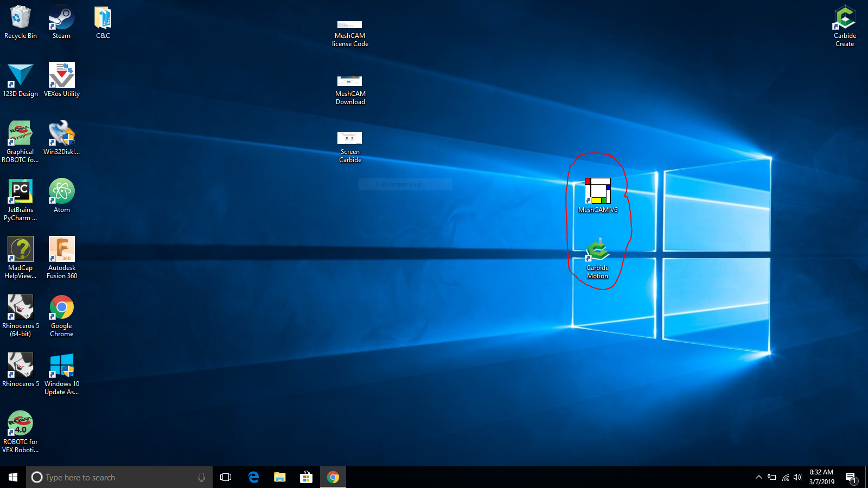Viewport: 868px width, 488px height.
Task: Select the Atom editor shortcut
Action: point(62,196)
